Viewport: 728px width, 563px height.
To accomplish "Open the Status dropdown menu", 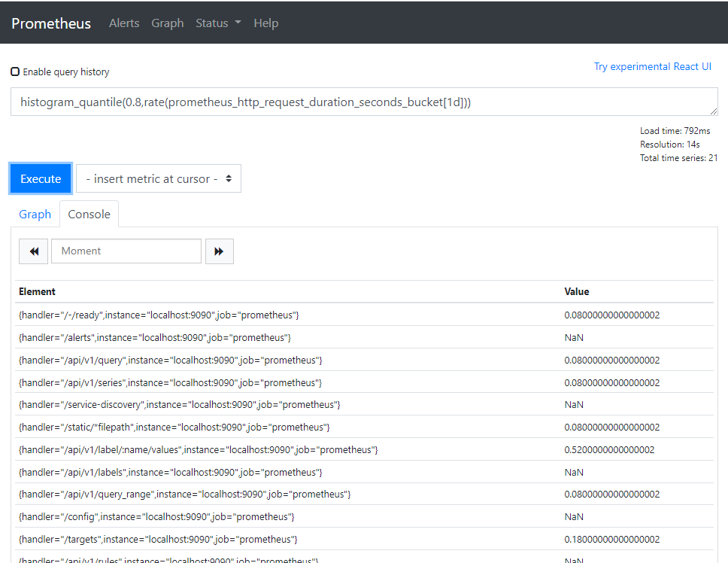I will (218, 23).
